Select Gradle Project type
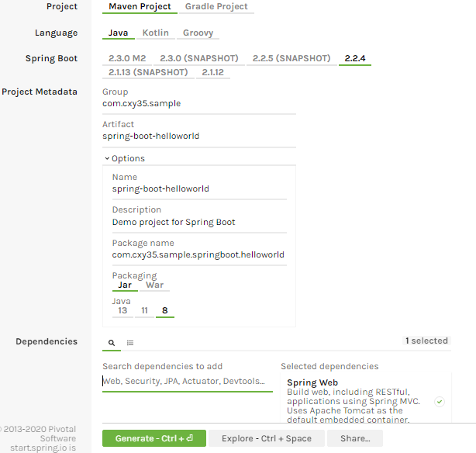The image size is (476, 453). (216, 7)
